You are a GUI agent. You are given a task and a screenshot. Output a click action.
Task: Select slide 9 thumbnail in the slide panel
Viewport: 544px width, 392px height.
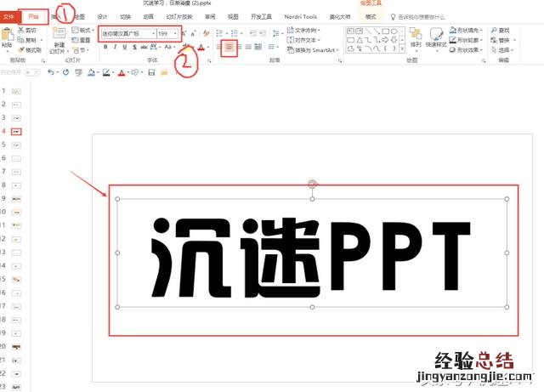[17, 198]
